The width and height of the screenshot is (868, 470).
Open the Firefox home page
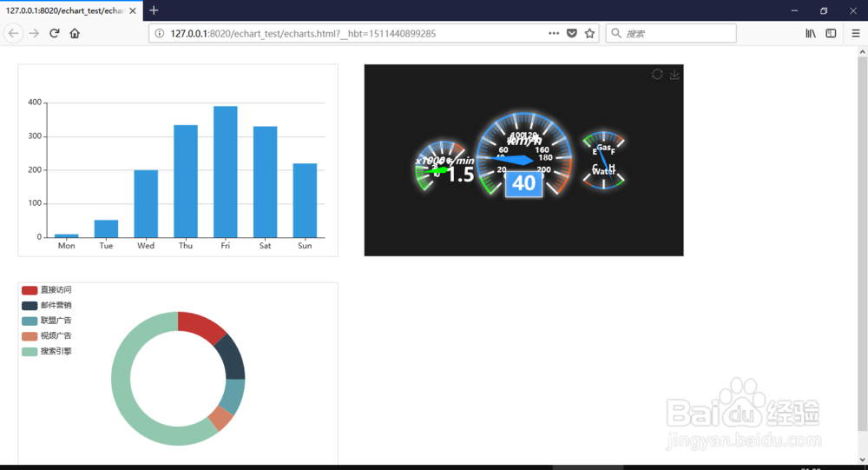[x=75, y=33]
